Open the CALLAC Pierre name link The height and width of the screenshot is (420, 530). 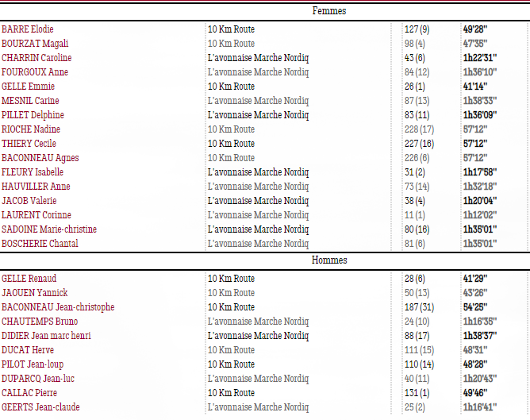point(29,393)
